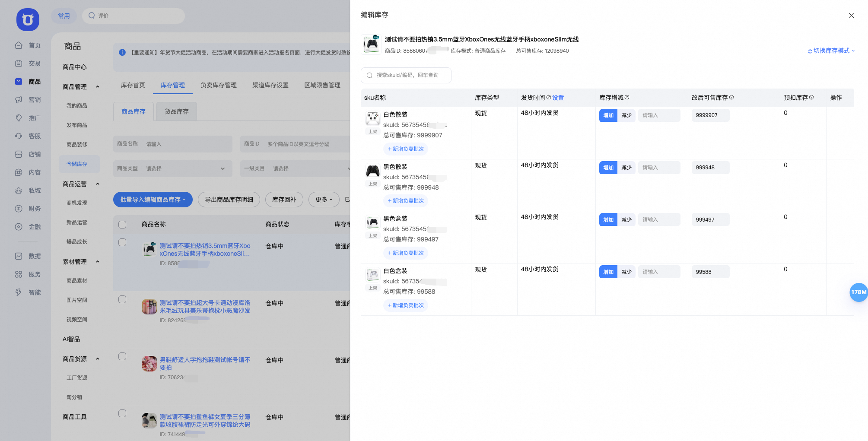Check the 卡通动漫库洛米 product row checkbox
868x441 pixels.
coord(122,299)
